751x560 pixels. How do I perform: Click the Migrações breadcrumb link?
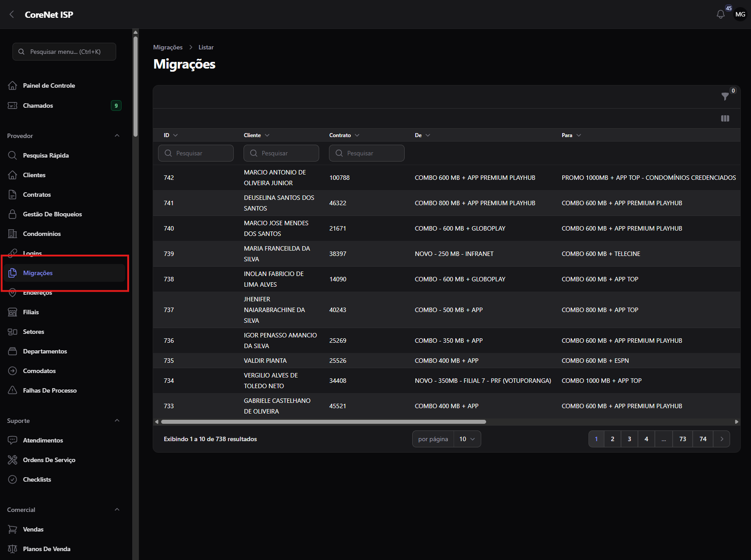[168, 47]
